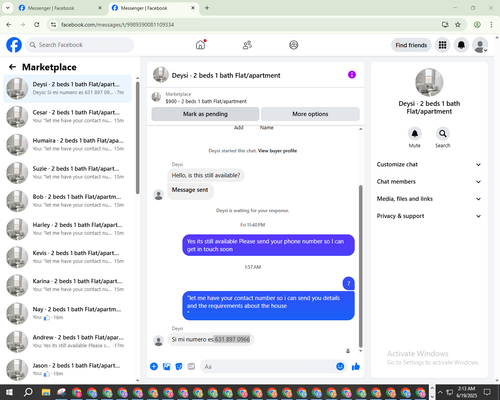Click in the Search Facebook field
This screenshot has height=400, width=500.
pyautogui.click(x=80, y=45)
